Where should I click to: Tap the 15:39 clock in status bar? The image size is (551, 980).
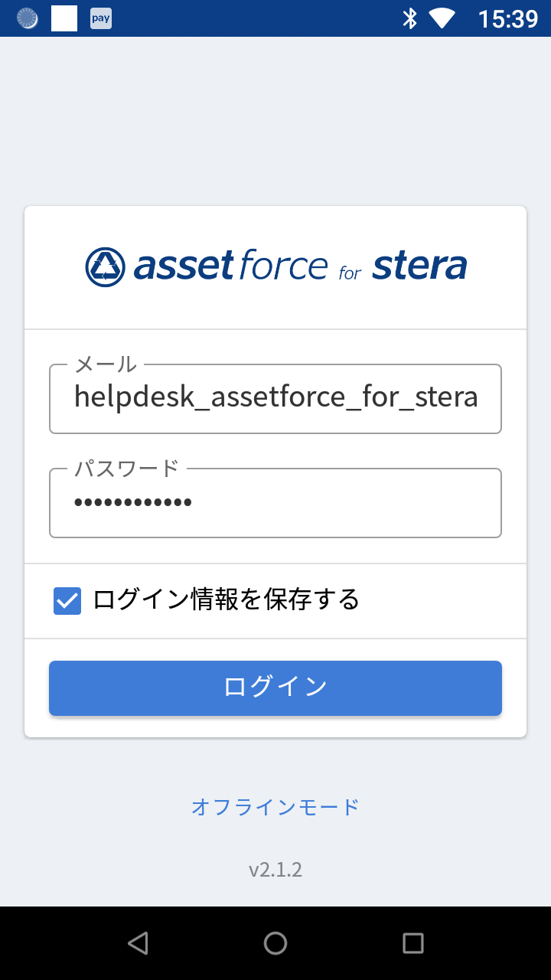point(508,18)
